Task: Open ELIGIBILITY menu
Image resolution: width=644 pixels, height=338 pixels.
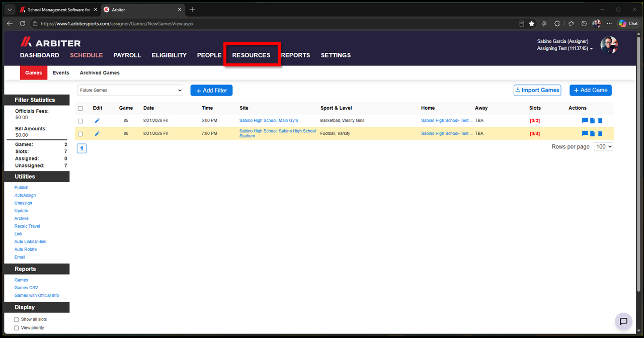Action: [x=169, y=55]
